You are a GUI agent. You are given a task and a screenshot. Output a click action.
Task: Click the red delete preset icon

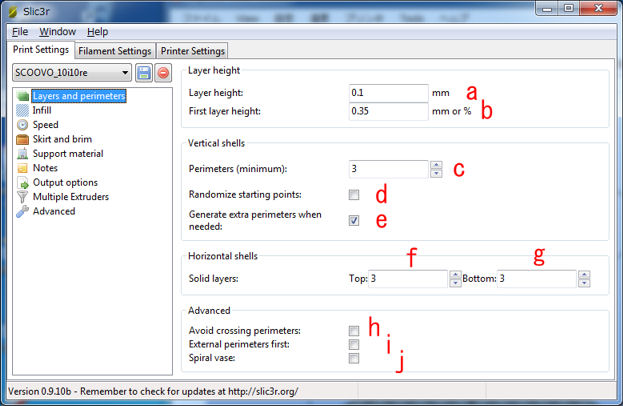163,73
